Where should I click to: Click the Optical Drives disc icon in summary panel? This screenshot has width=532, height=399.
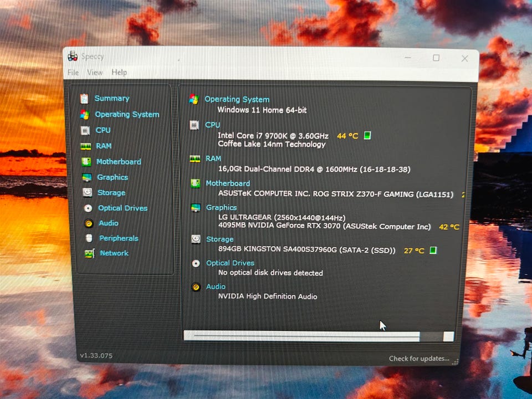coord(196,263)
